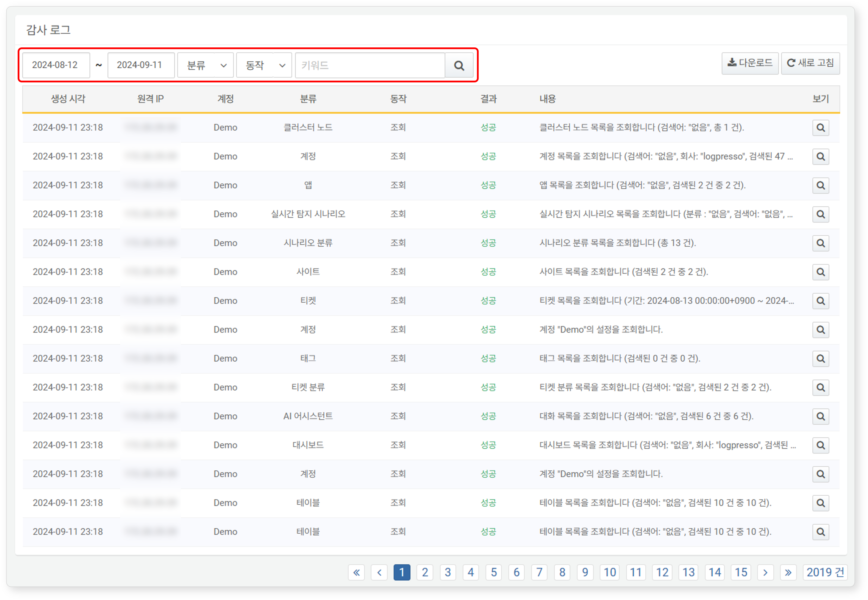This screenshot has width=868, height=600.
Task: Select current page 1 button
Action: click(x=402, y=572)
